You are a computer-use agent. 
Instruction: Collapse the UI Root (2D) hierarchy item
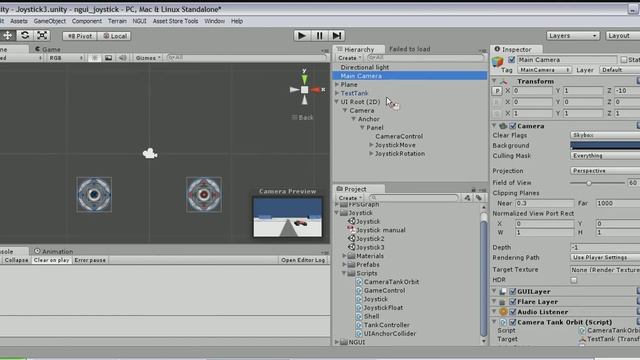coord(337,102)
